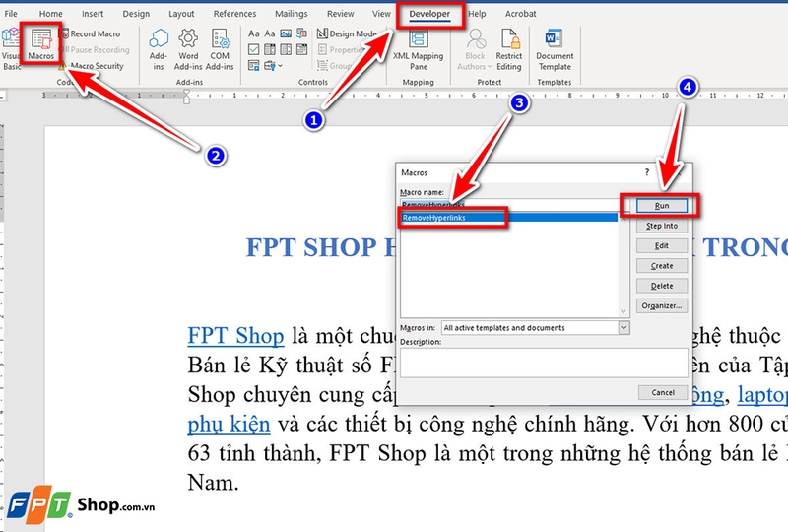Follow the FPT Shop hyperlink in document
Viewport: 788px width, 532px height.
235,336
